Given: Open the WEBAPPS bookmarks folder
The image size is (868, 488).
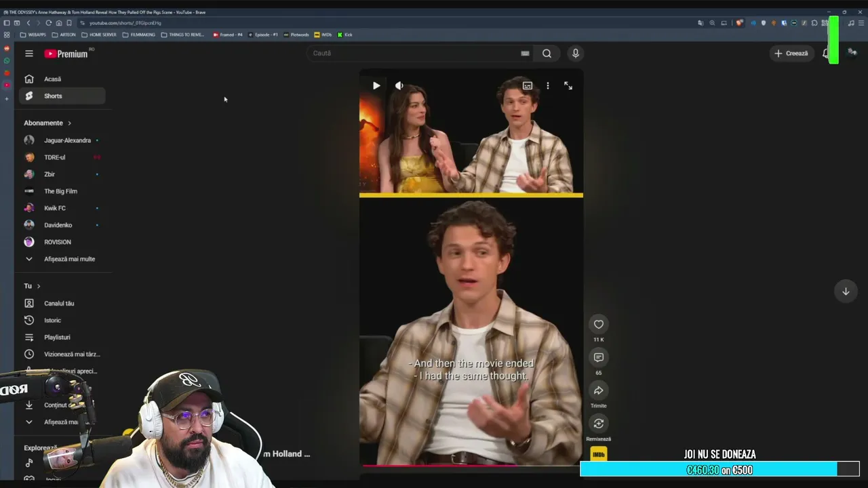Looking at the screenshot, I should pos(33,35).
